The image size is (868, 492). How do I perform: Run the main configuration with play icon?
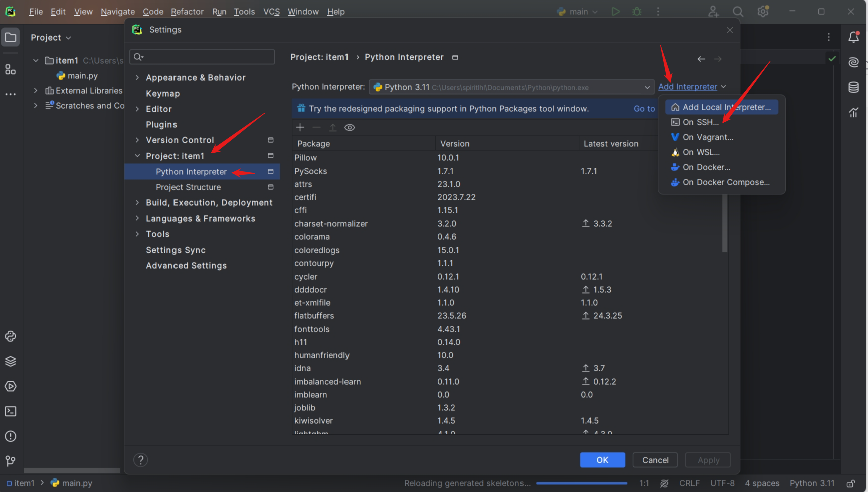pyautogui.click(x=615, y=11)
